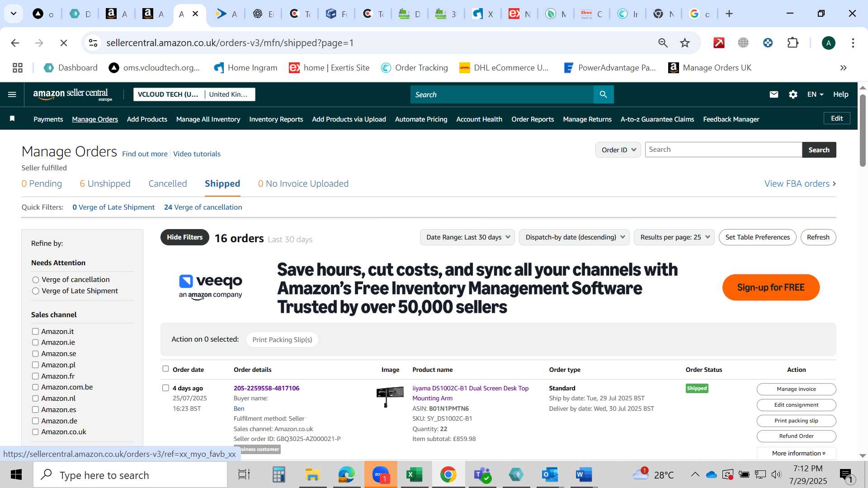Image resolution: width=868 pixels, height=488 pixels.
Task: Open Zoom from the taskbar
Action: point(381,475)
